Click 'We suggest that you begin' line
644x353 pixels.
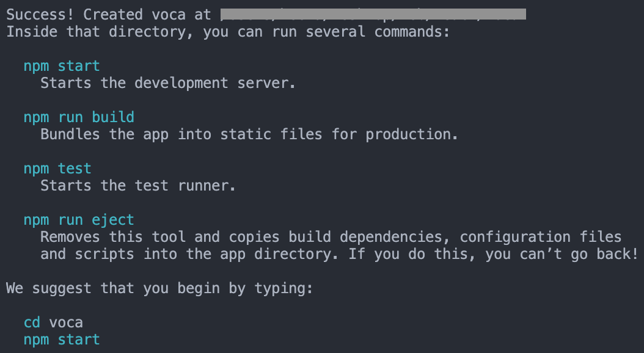click(159, 288)
